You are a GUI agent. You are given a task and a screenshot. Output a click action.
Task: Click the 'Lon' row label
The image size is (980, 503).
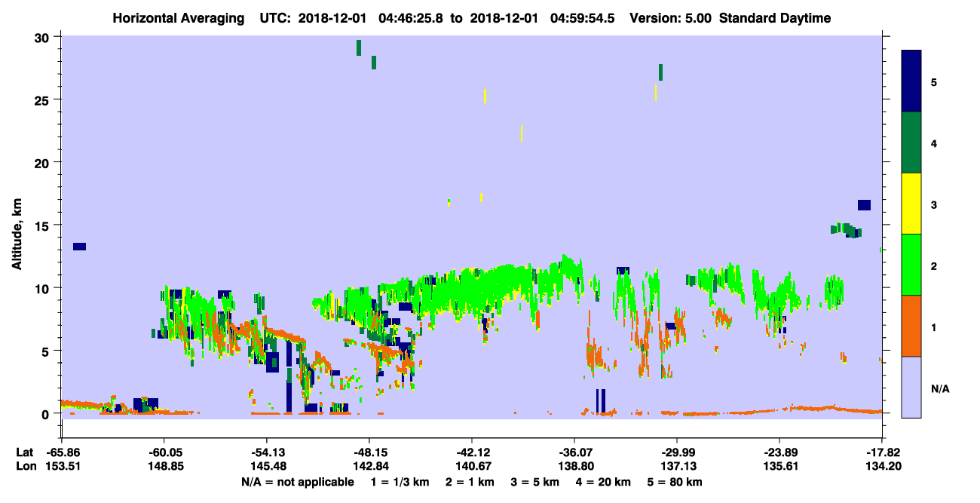(25, 466)
